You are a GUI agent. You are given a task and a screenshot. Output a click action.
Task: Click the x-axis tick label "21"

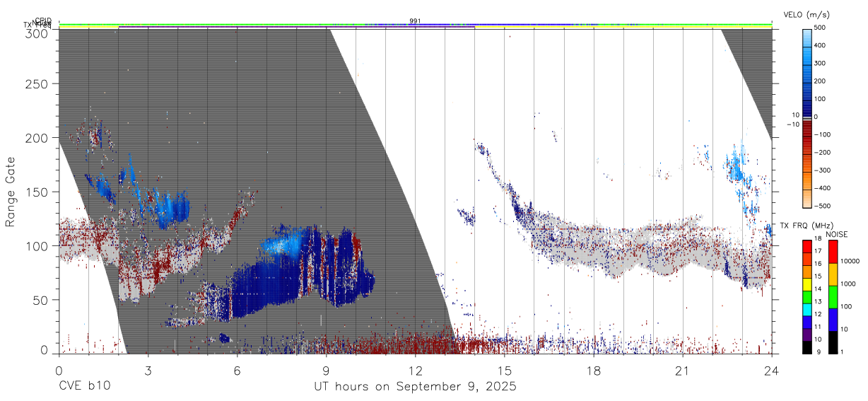(x=682, y=371)
